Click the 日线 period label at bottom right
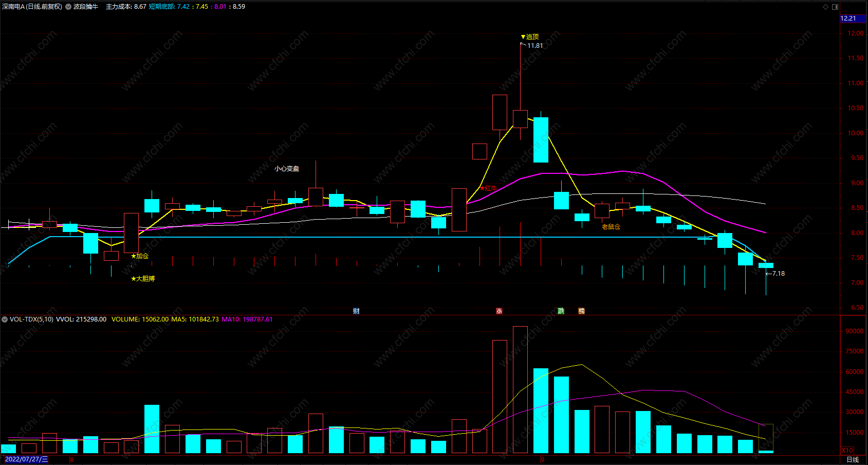868x465 pixels. click(853, 459)
